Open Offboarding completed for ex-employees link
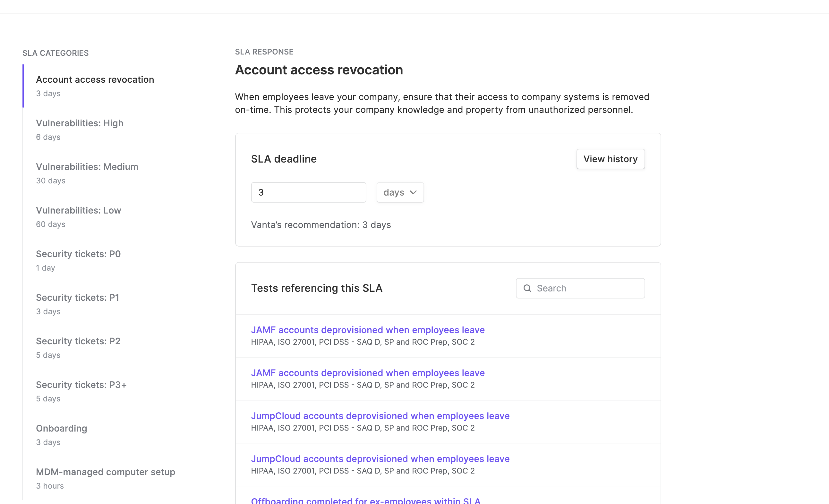The width and height of the screenshot is (829, 504). [x=366, y=500]
